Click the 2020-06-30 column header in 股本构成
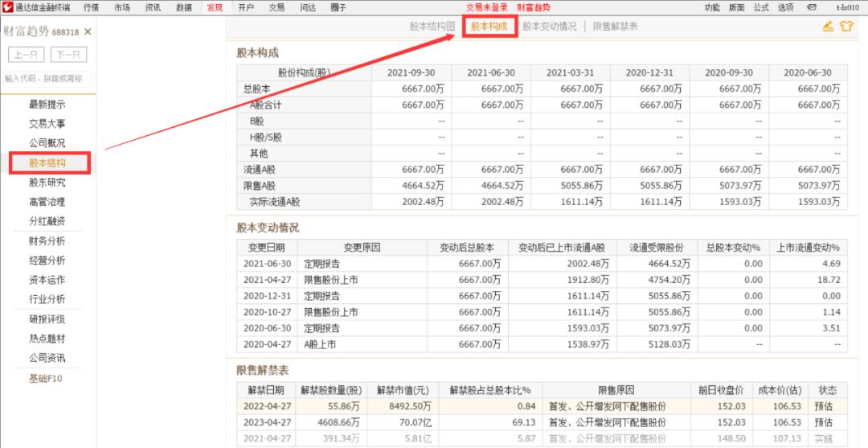 [809, 72]
